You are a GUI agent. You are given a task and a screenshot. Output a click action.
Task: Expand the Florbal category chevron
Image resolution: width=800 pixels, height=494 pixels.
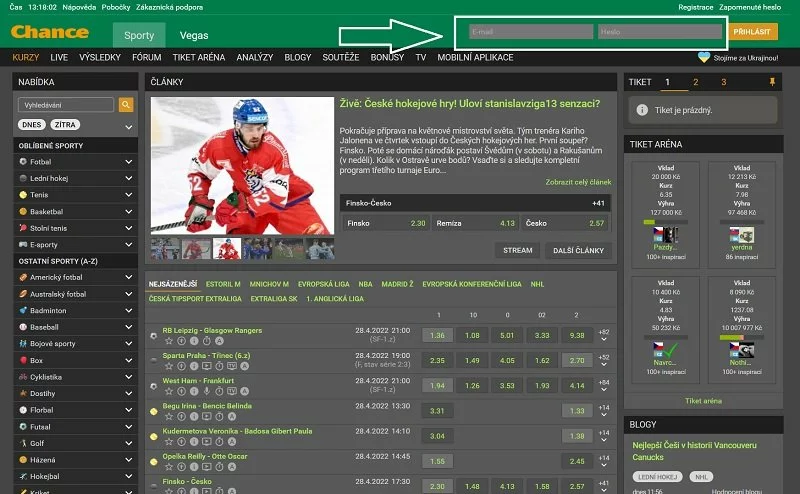[129, 410]
